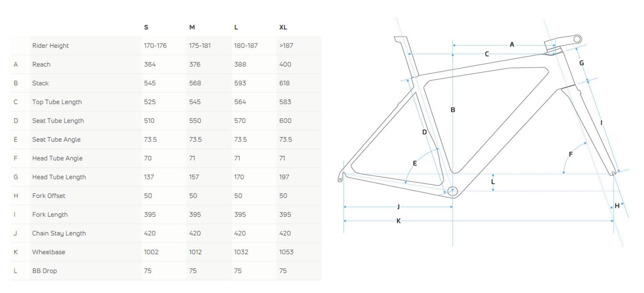The image size is (644, 293).
Task: Select the G head tube label
Action: click(x=582, y=63)
